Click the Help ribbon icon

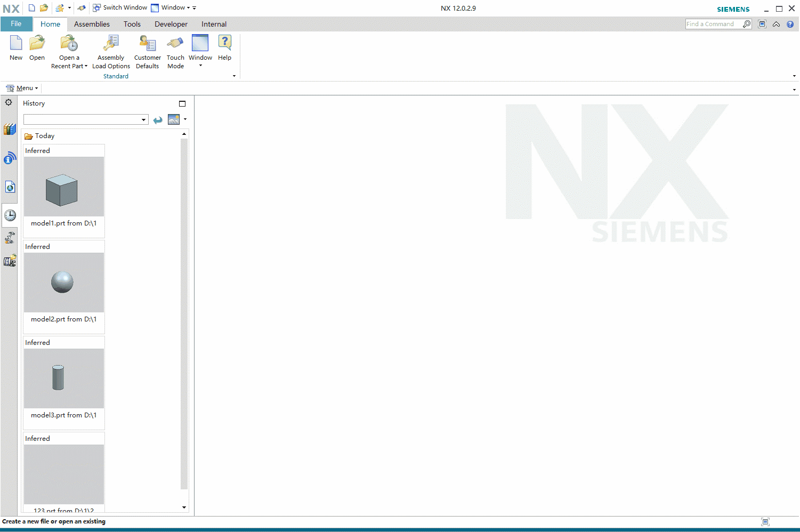click(x=225, y=48)
